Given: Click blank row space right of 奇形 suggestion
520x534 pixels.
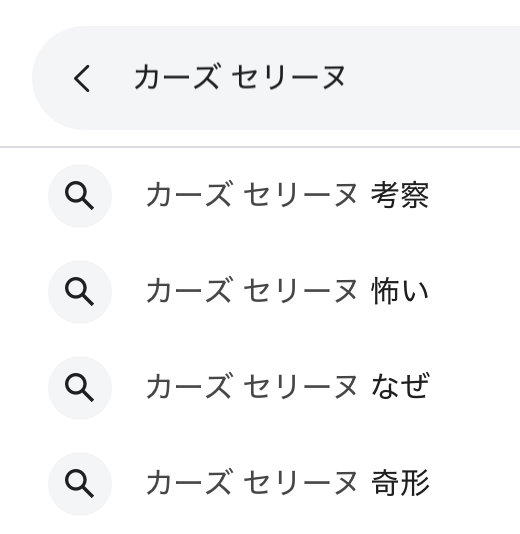Looking at the screenshot, I should click(x=475, y=484).
